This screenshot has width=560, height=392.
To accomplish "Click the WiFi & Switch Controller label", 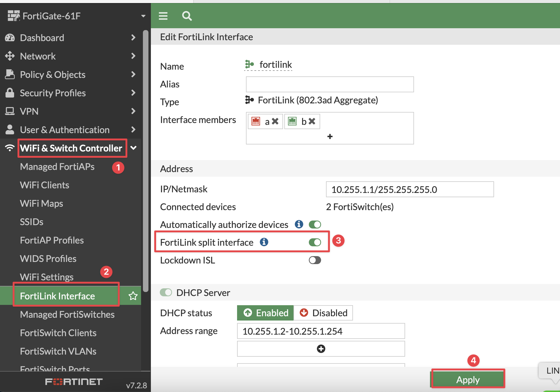I will pos(71,148).
